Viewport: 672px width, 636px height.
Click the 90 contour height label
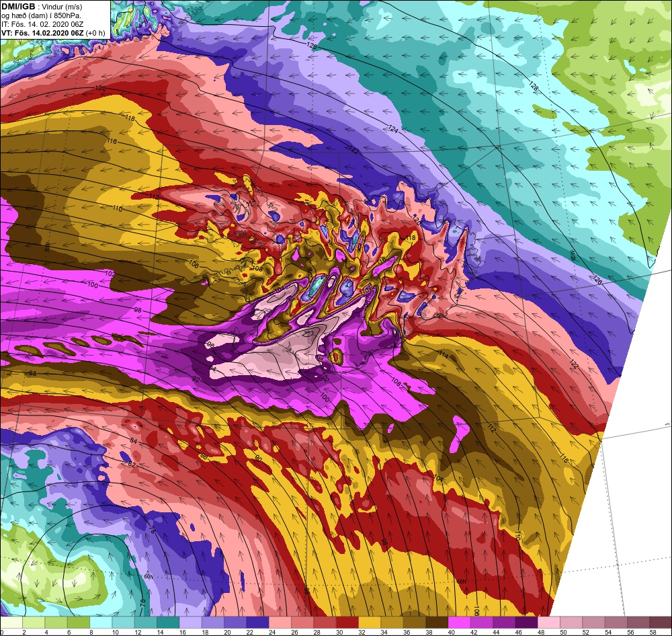[259, 459]
